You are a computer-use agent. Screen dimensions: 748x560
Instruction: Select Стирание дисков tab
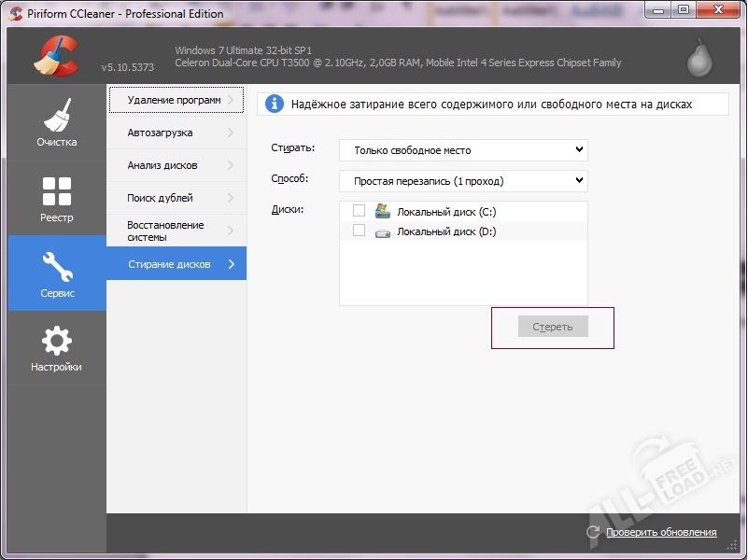pyautogui.click(x=176, y=263)
